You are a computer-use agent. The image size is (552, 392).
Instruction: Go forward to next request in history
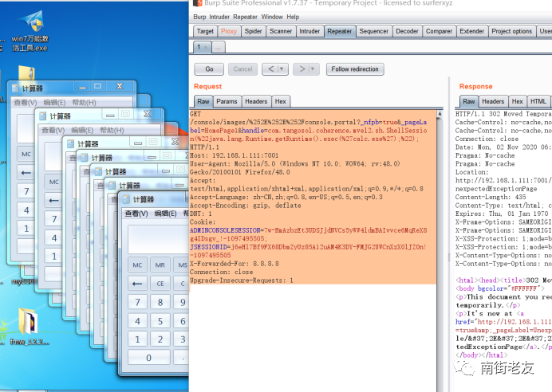[302, 69]
